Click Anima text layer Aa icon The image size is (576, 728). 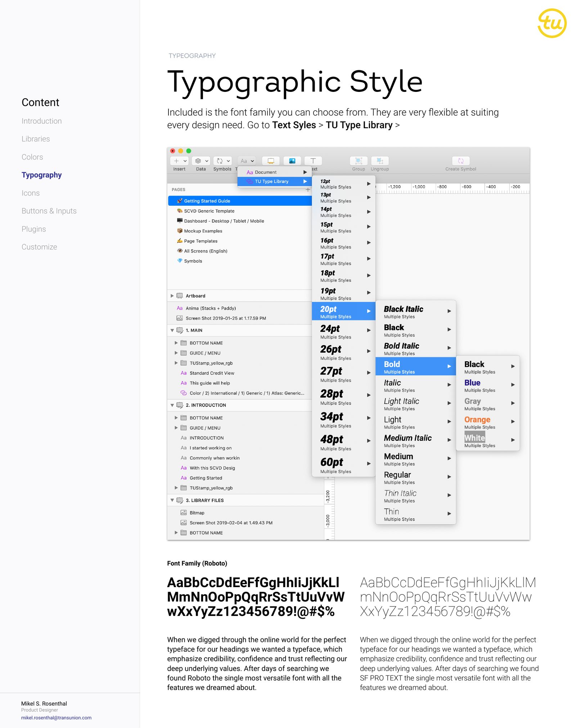180,308
